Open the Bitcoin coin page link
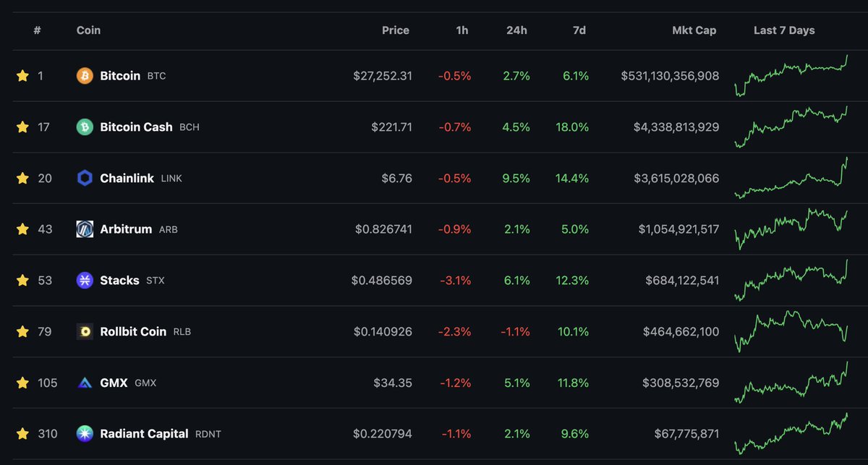Viewport: 868px width, 465px height. 120,75
